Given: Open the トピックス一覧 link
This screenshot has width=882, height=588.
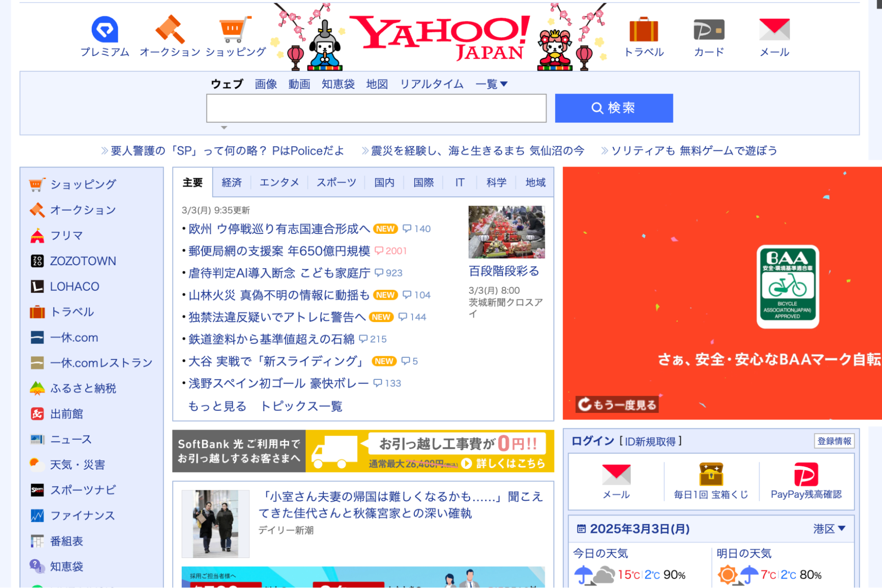Looking at the screenshot, I should [x=301, y=406].
